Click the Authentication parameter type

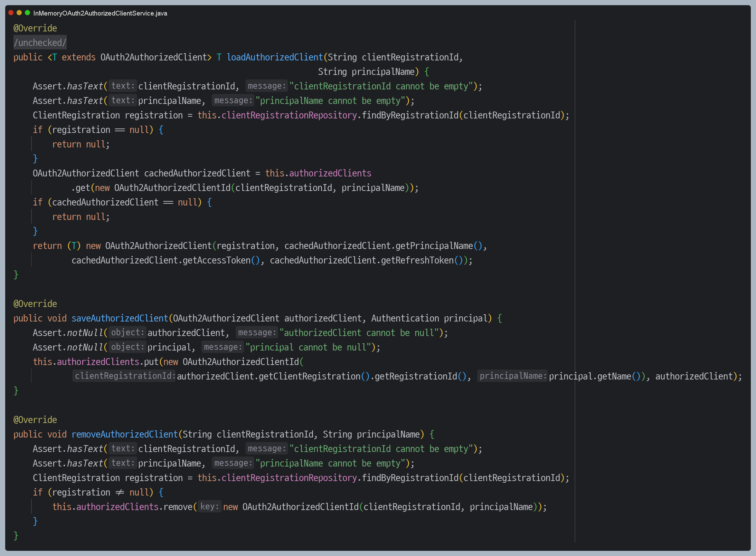[405, 318]
